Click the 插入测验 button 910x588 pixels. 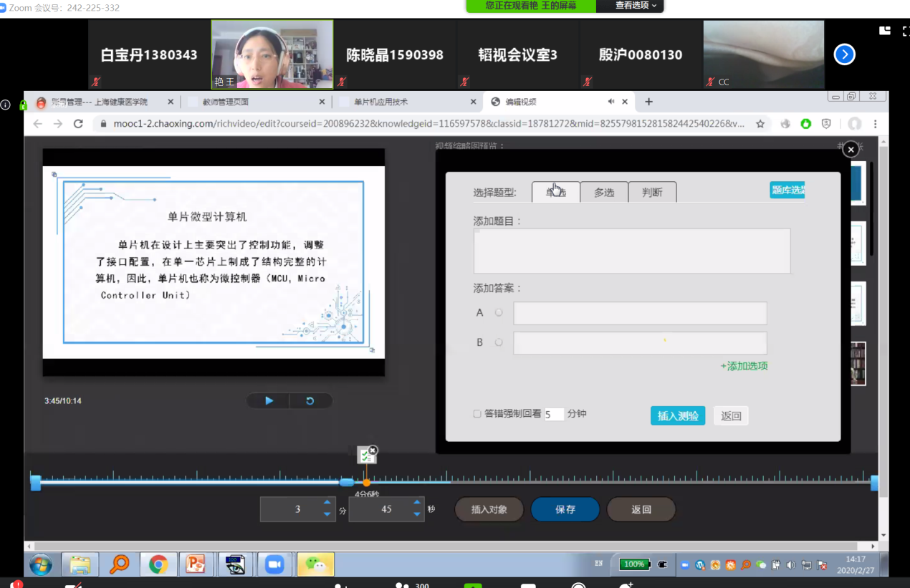click(677, 415)
